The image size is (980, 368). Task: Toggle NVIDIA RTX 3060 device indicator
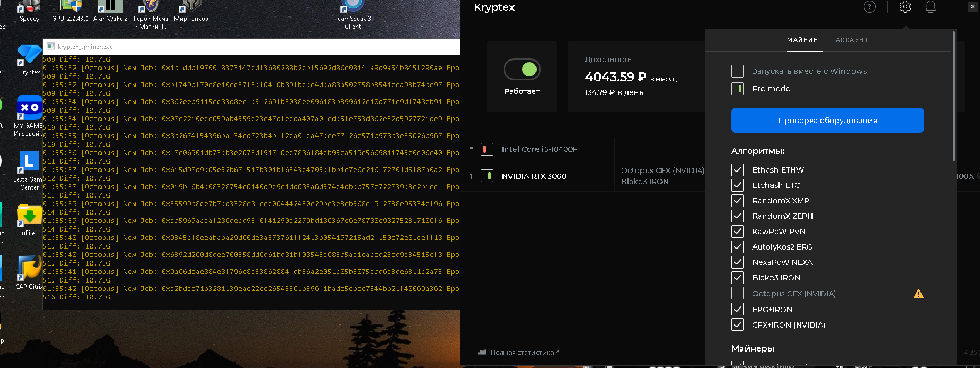[487, 176]
